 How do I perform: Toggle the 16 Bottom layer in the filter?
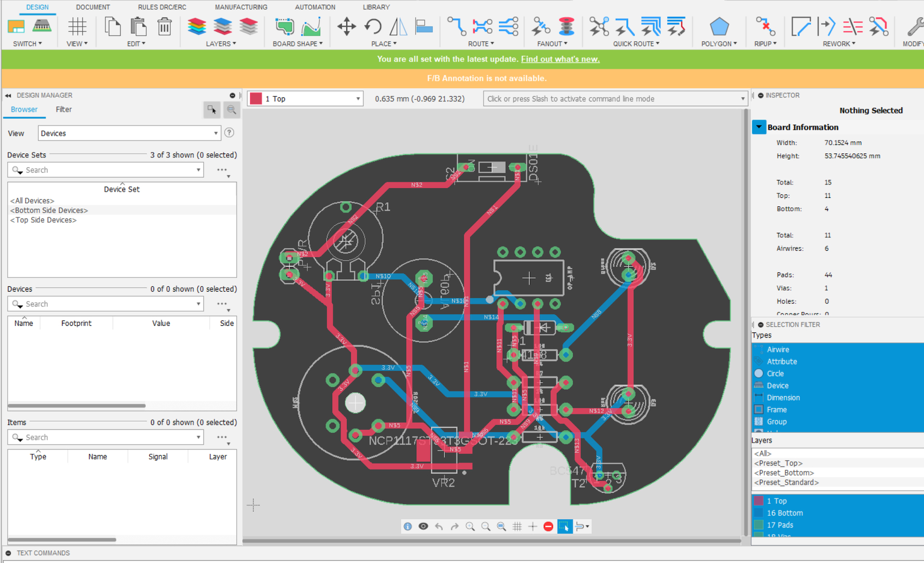click(x=784, y=513)
